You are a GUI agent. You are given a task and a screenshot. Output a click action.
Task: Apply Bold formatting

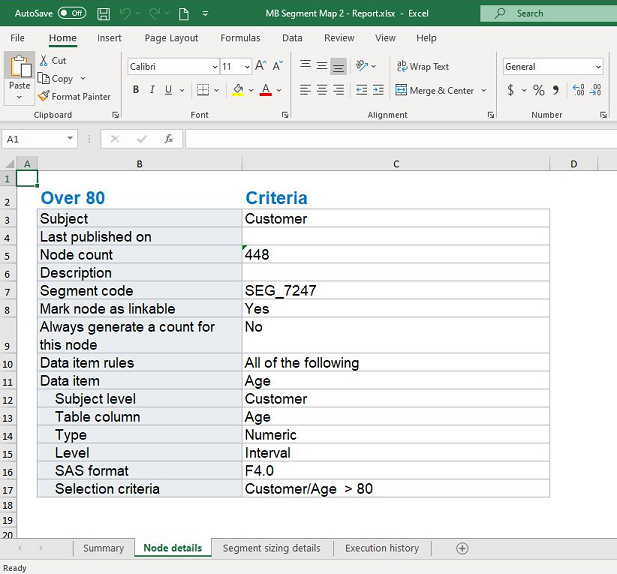coord(135,90)
